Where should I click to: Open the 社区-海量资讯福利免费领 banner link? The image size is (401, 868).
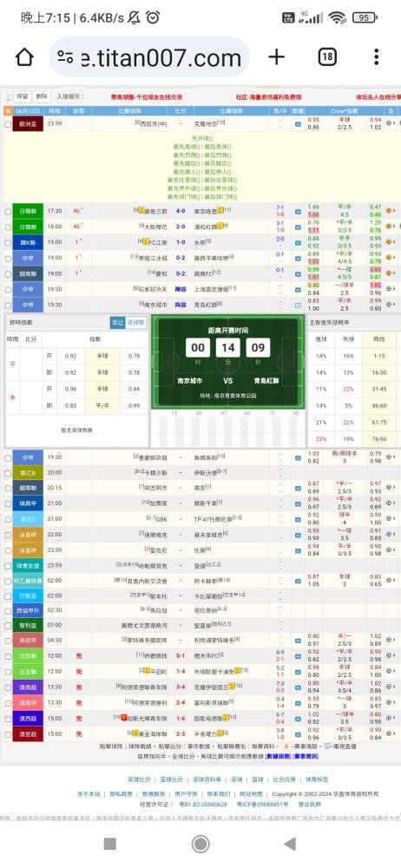(268, 97)
